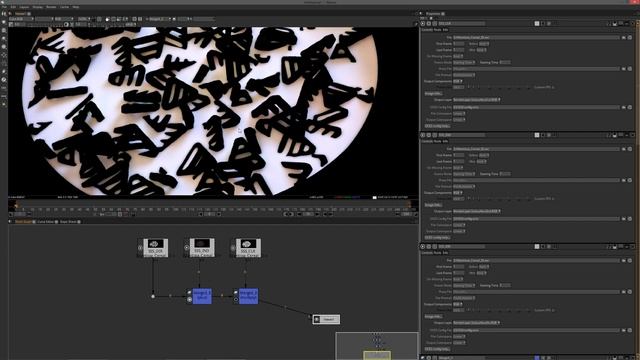Open Output Colorspace dropdown in third panel

pyautogui.click(x=459, y=342)
